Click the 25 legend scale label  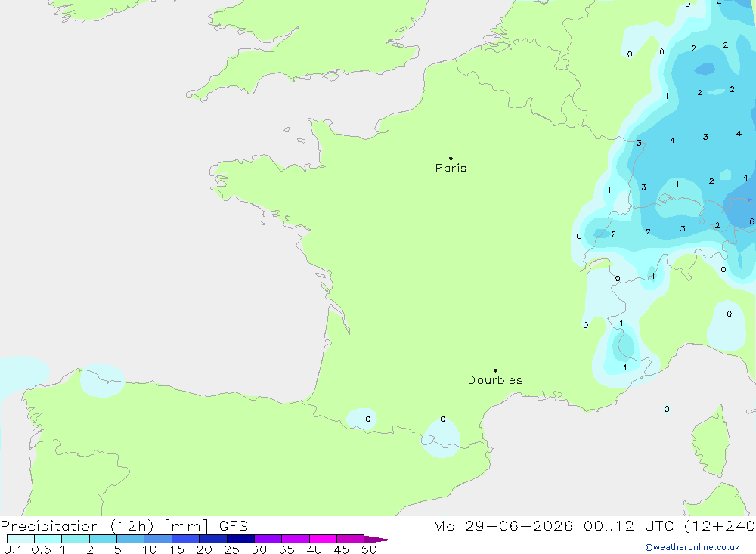231,549
